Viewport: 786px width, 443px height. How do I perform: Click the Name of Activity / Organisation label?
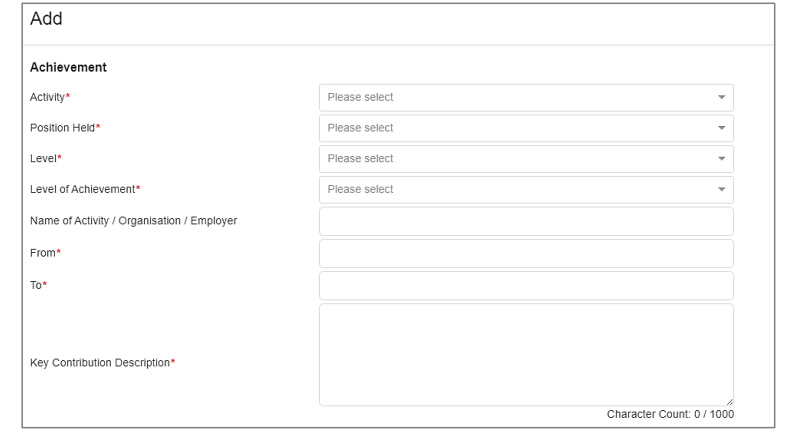pyautogui.click(x=134, y=221)
